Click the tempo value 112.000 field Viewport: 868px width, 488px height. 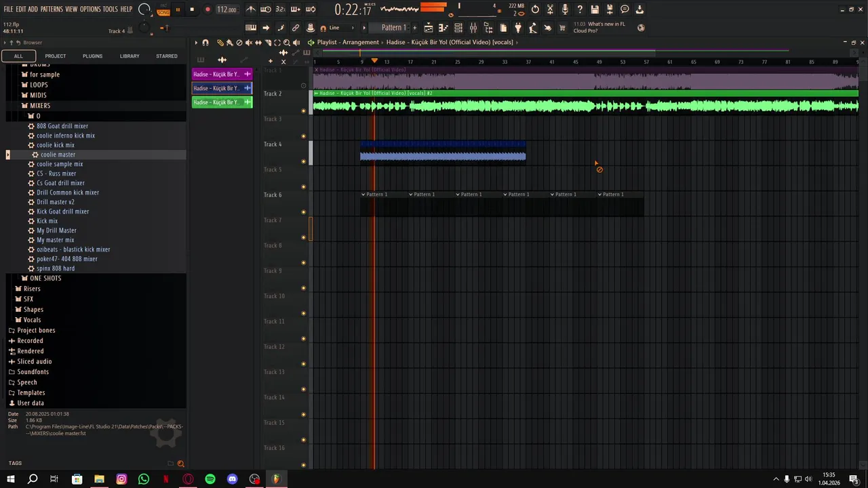click(226, 9)
